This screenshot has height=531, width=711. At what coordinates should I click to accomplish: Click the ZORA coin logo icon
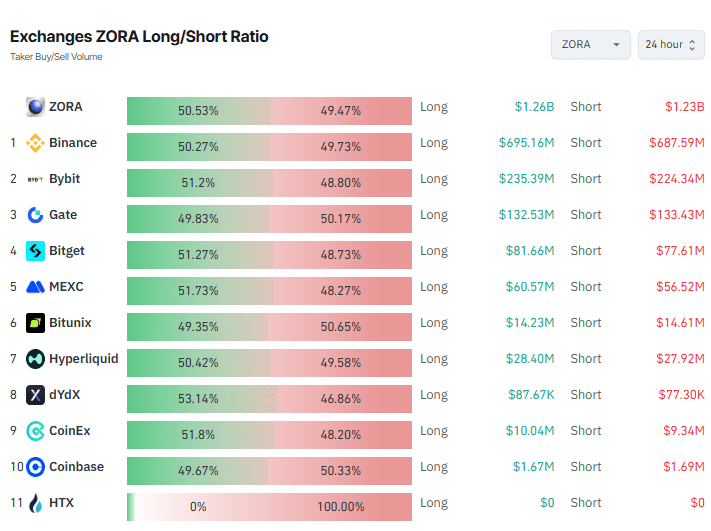coord(35,107)
